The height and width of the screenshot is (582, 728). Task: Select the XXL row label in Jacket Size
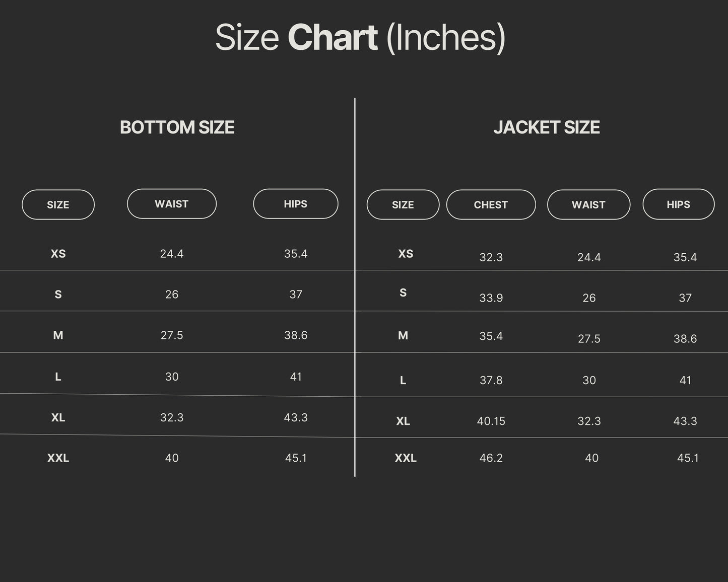click(406, 458)
